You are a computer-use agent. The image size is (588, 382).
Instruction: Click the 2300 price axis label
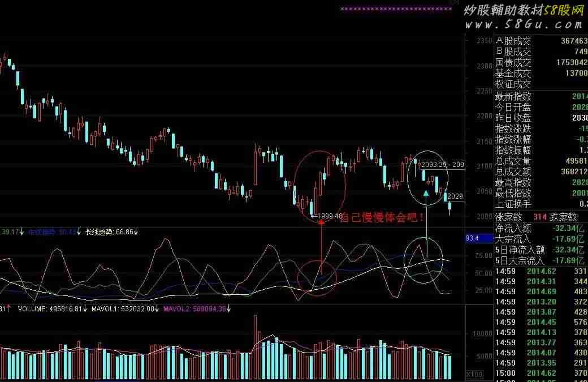[x=484, y=66]
